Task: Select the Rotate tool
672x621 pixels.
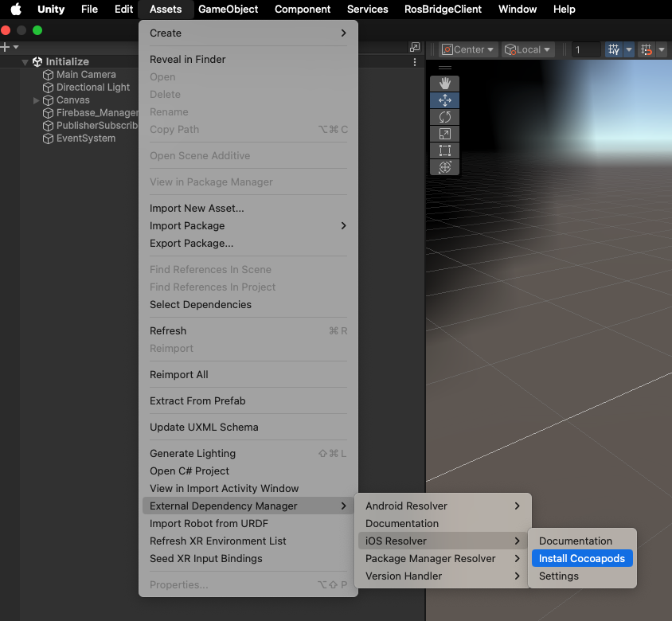Action: point(445,117)
